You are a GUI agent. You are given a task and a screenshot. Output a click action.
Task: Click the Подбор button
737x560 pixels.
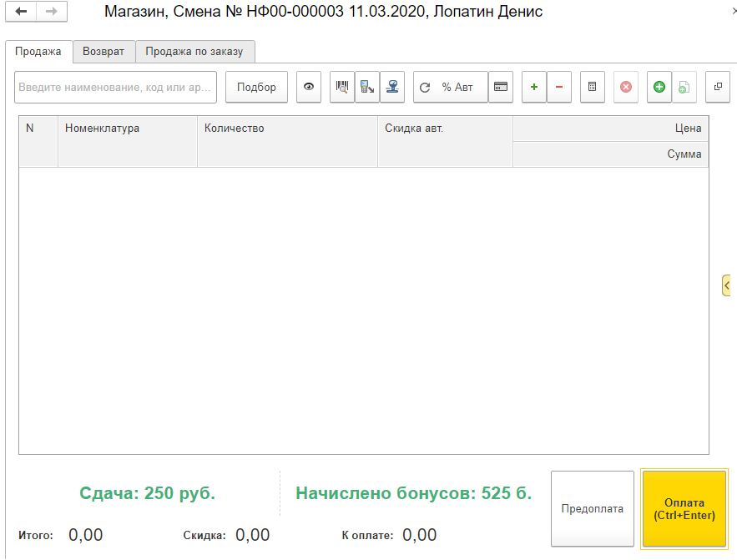point(256,87)
